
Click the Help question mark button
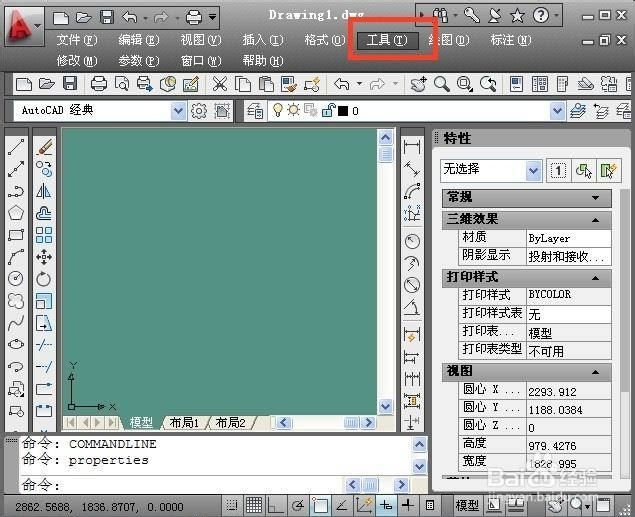tap(541, 15)
